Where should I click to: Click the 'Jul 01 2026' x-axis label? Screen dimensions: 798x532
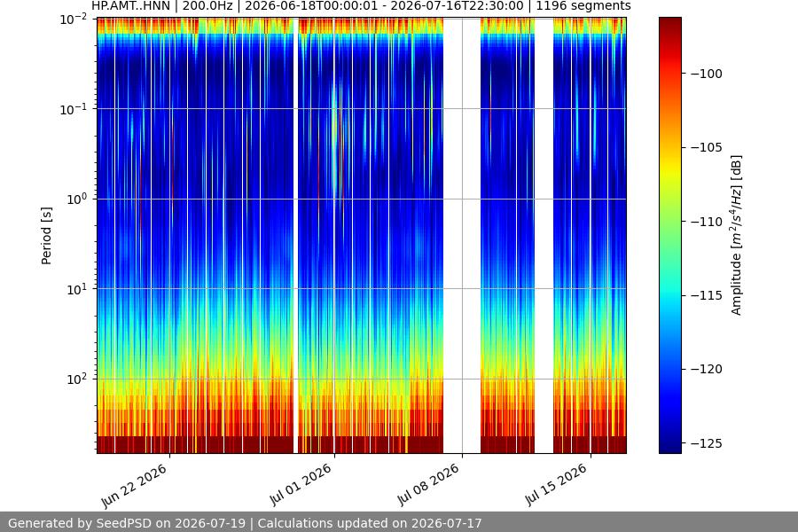coord(301,485)
